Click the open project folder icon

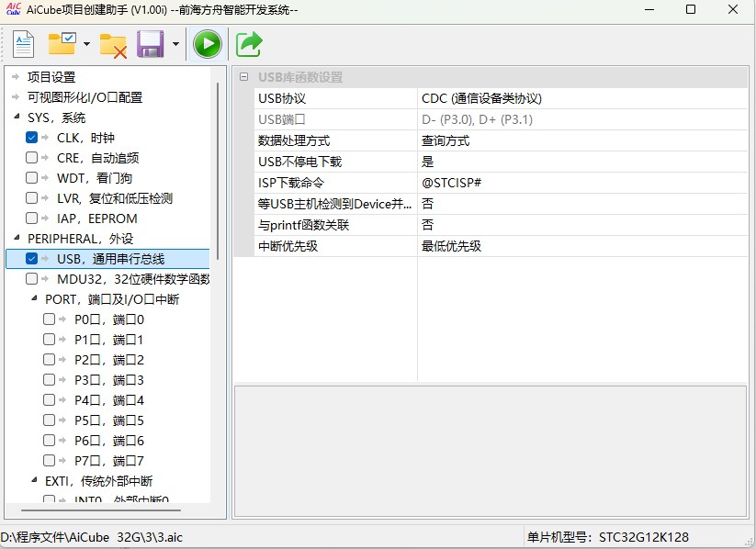click(x=62, y=44)
